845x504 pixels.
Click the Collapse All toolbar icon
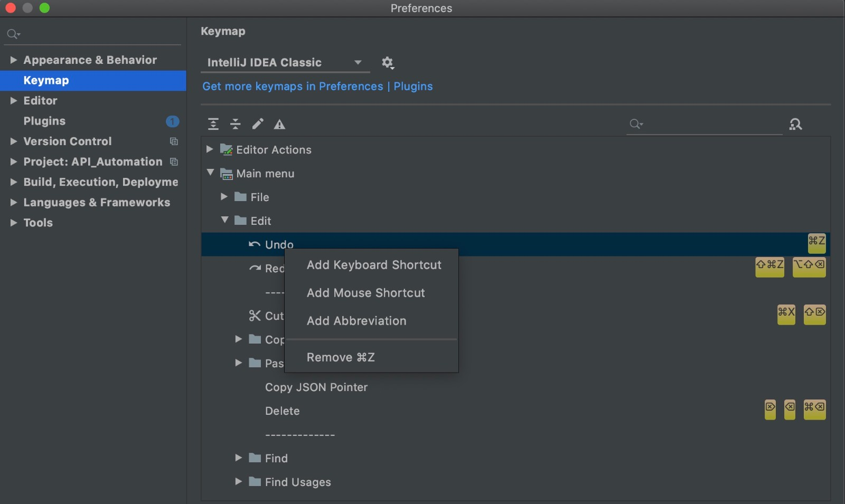236,124
